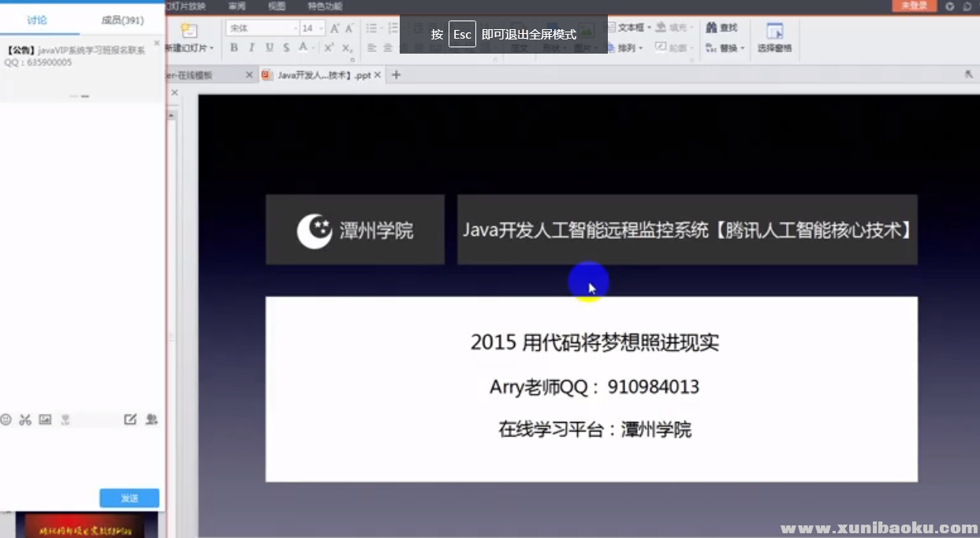
Task: Open the edit note icon in chat toolbar
Action: coord(130,420)
